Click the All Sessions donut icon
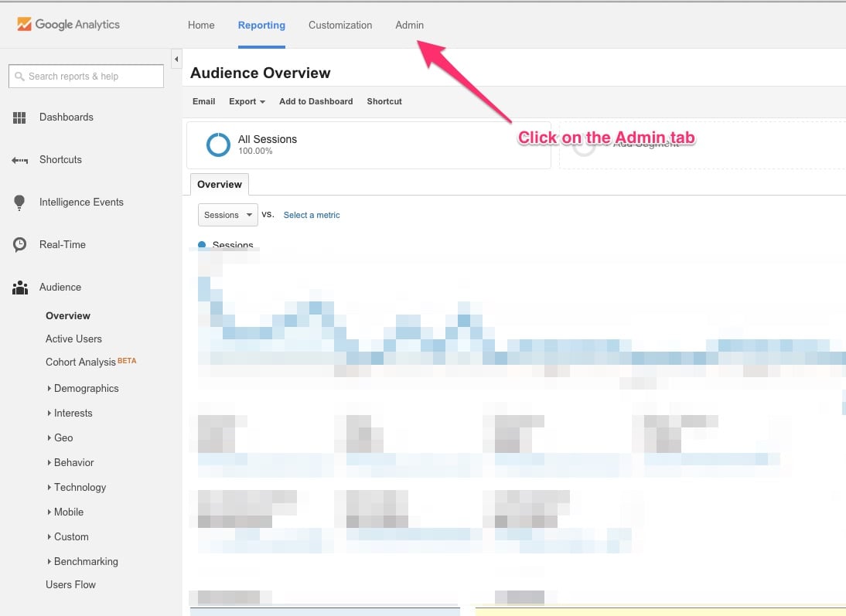The width and height of the screenshot is (846, 616). [x=218, y=145]
